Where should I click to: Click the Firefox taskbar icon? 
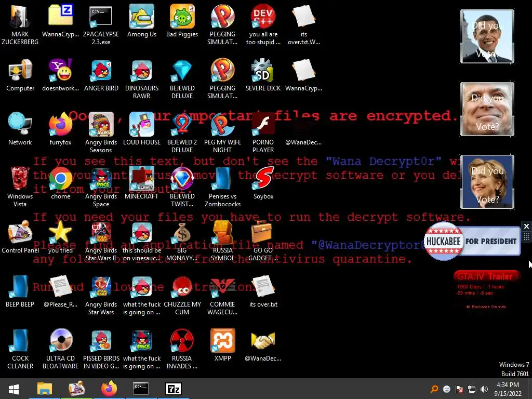(109, 389)
